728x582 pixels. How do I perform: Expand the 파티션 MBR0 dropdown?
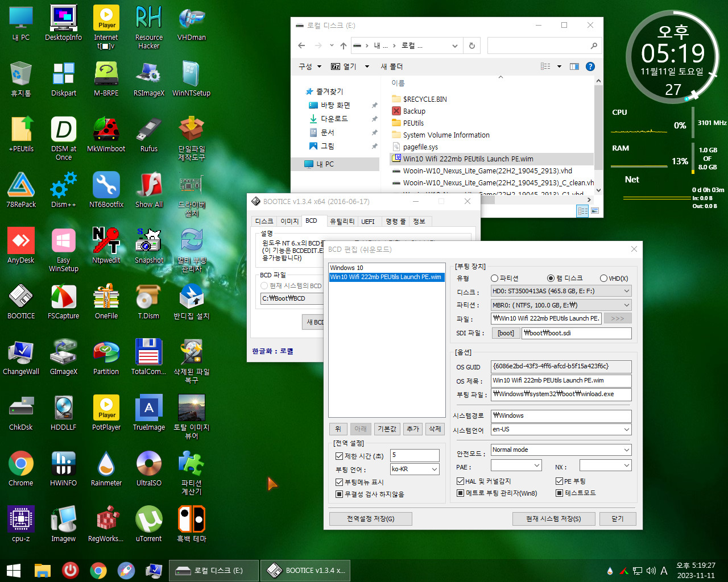point(626,305)
